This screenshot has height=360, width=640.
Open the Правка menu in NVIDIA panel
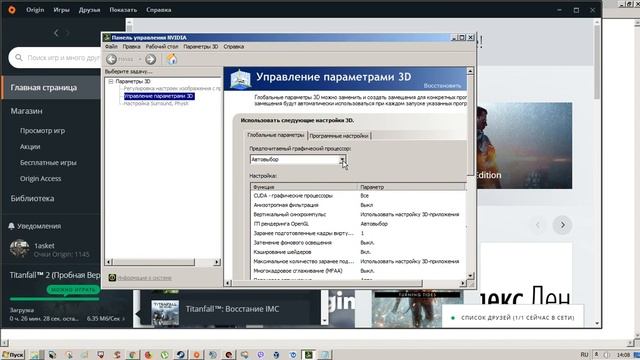tap(131, 47)
